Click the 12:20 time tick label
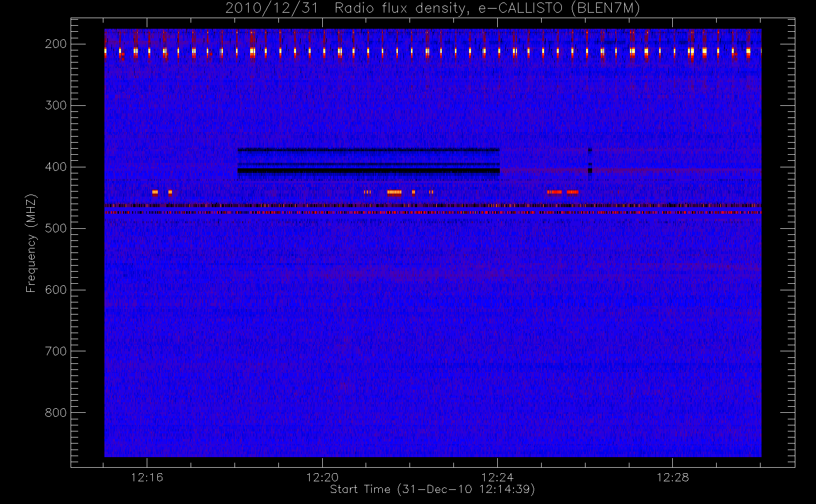816x504 pixels. (322, 477)
